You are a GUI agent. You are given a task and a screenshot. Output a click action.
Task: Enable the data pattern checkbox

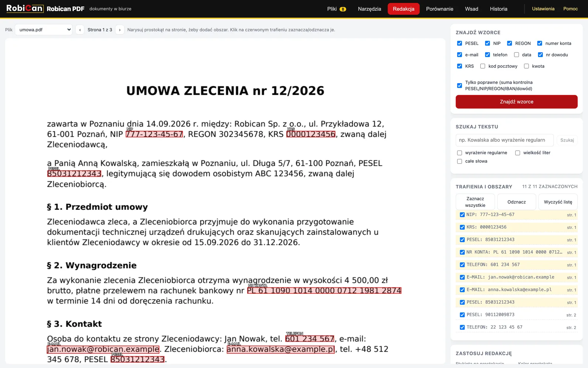click(x=516, y=55)
